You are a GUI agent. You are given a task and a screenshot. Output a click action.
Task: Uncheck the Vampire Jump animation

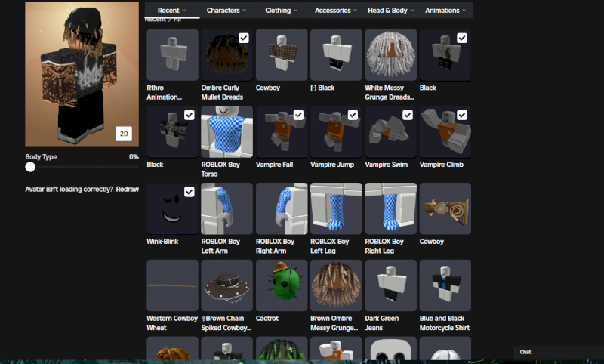(x=353, y=115)
